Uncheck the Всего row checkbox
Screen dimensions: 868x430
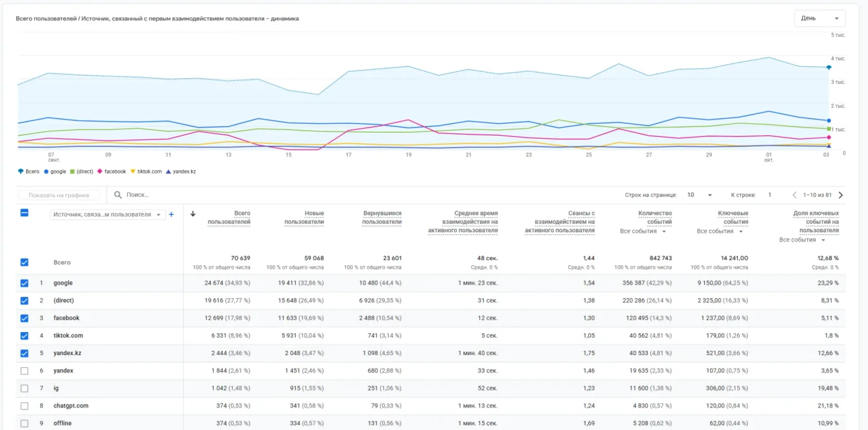click(x=24, y=262)
